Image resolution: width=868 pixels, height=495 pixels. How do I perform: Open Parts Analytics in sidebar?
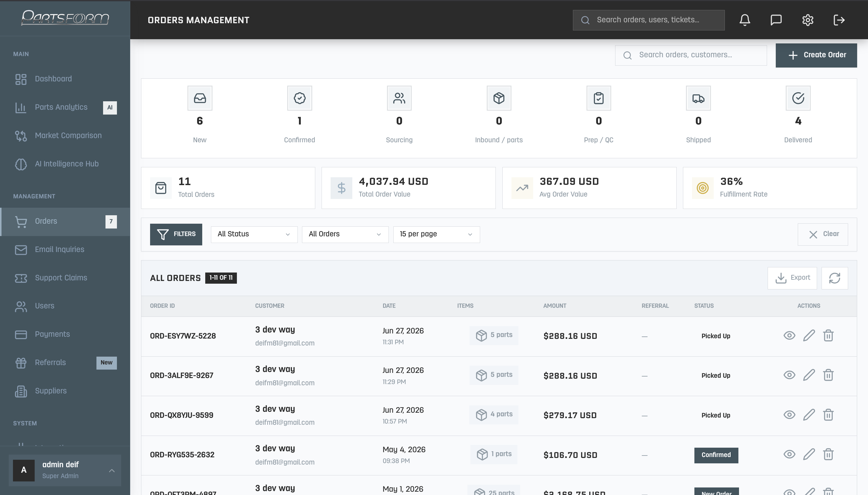tap(65, 107)
